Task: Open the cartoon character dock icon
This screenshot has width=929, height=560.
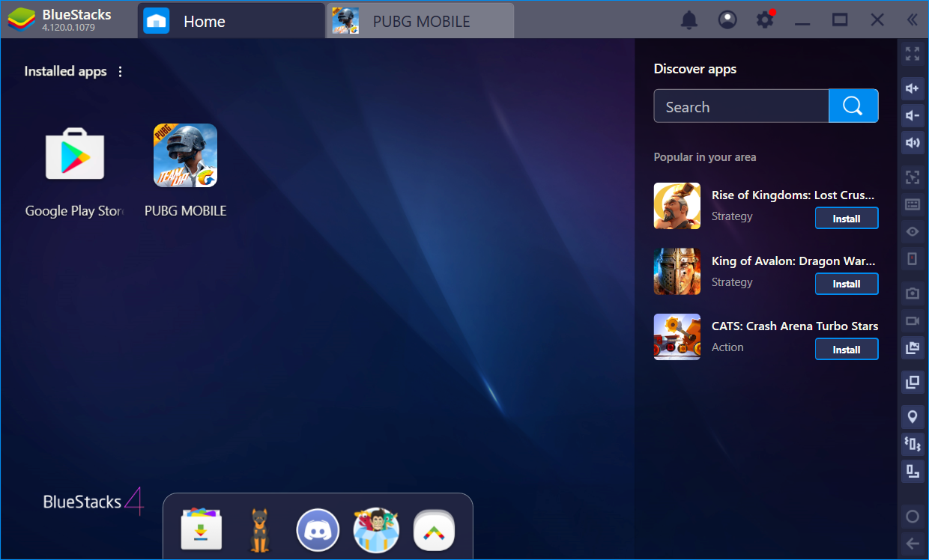Action: coord(376,529)
